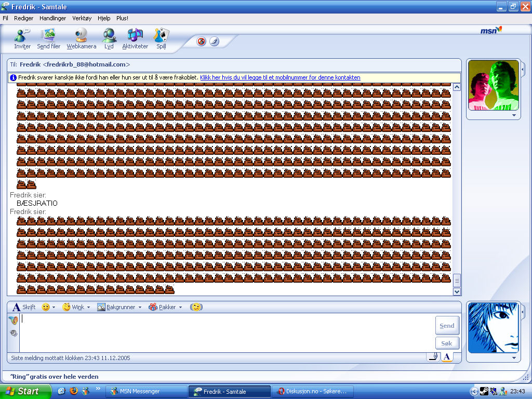Click the search icon below the butterfly
The height and width of the screenshot is (399, 532).
click(x=13, y=333)
